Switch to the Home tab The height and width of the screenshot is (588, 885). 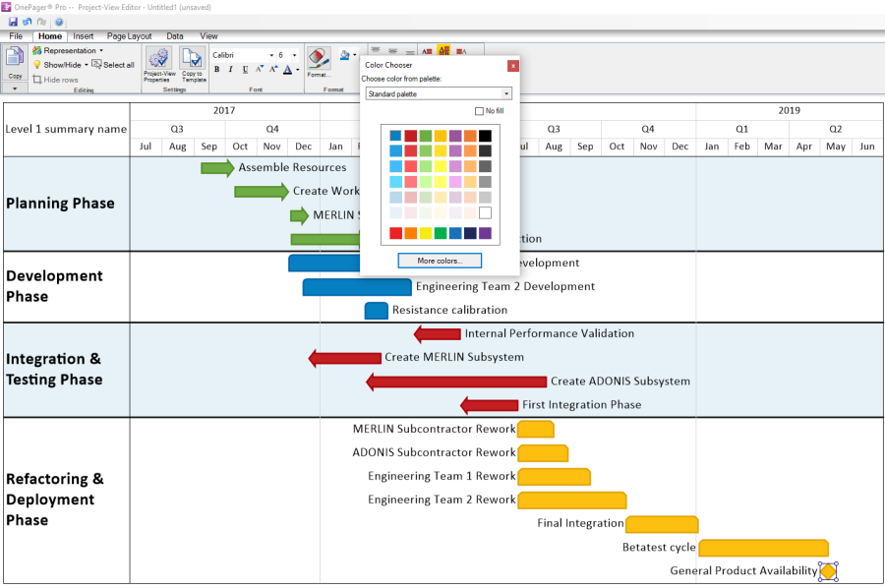point(50,36)
